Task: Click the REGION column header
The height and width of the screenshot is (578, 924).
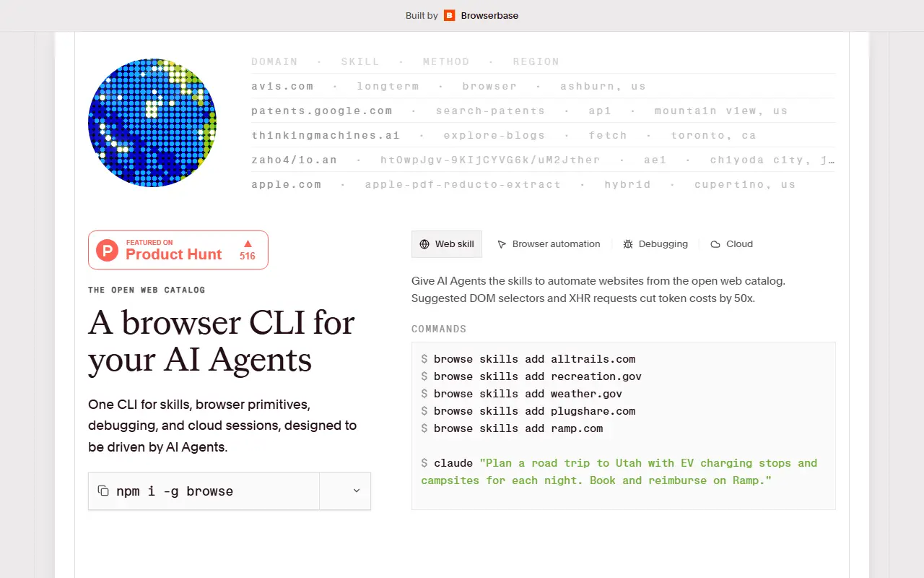Action: [x=536, y=61]
